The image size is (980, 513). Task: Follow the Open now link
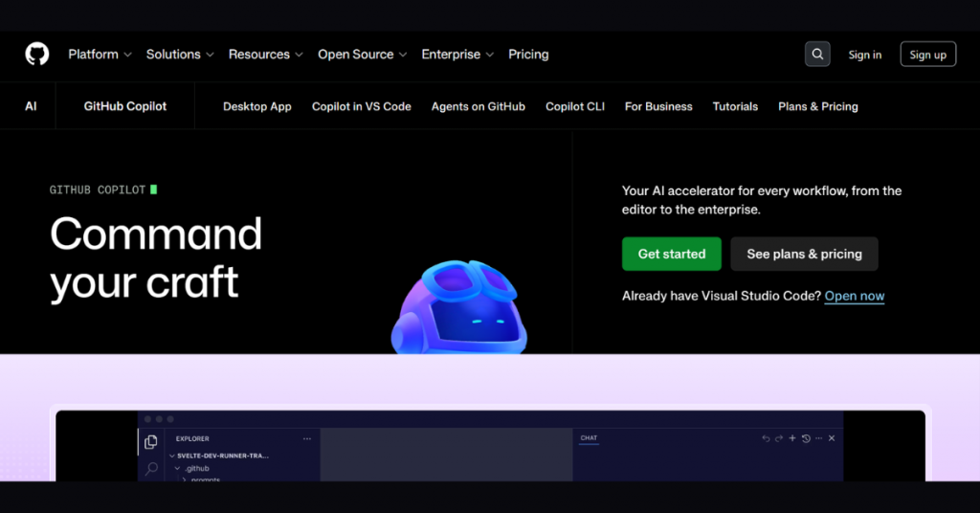[855, 296]
